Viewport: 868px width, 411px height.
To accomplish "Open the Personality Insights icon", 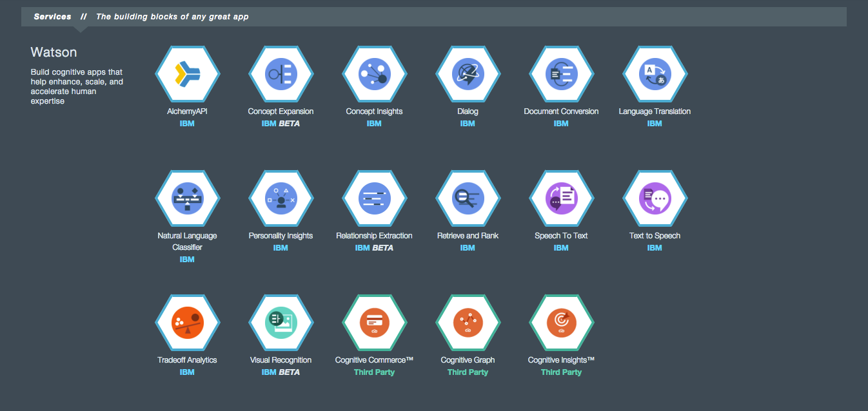I will 281,198.
